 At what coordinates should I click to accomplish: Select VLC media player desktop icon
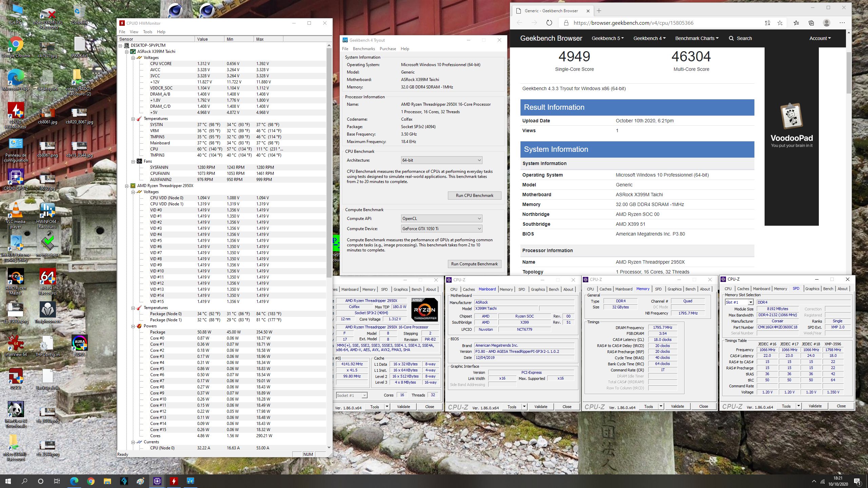tap(16, 216)
